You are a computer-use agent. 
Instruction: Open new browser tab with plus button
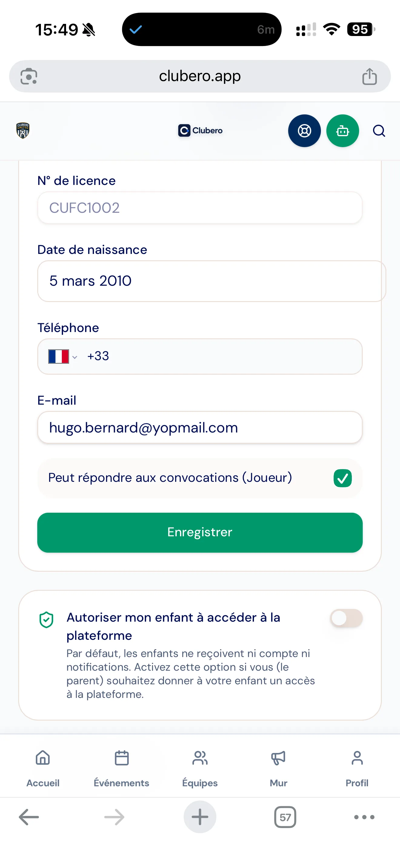(x=200, y=817)
